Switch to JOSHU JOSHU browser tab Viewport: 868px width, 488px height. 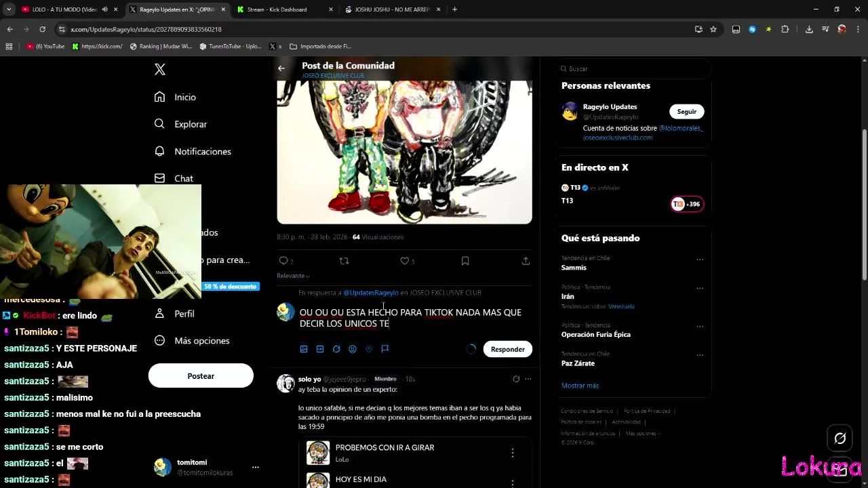click(392, 9)
